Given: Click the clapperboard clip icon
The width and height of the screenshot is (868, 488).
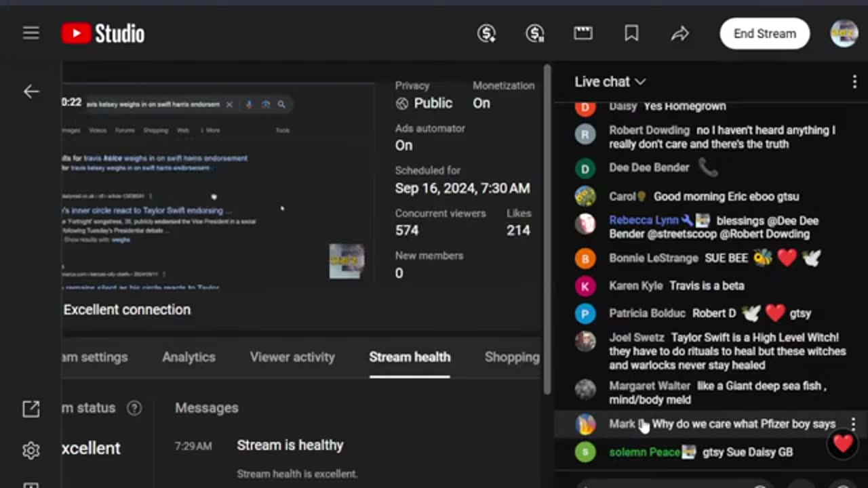Looking at the screenshot, I should [x=583, y=33].
